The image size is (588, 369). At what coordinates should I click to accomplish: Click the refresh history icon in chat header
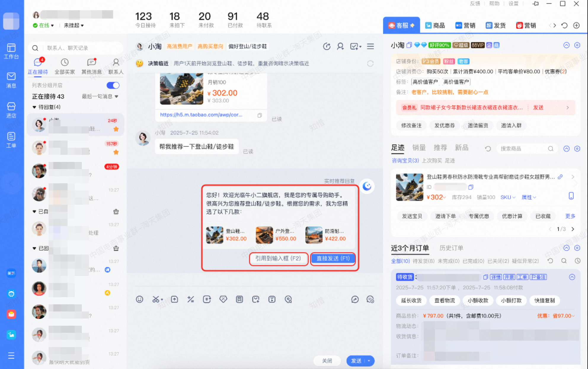(327, 46)
